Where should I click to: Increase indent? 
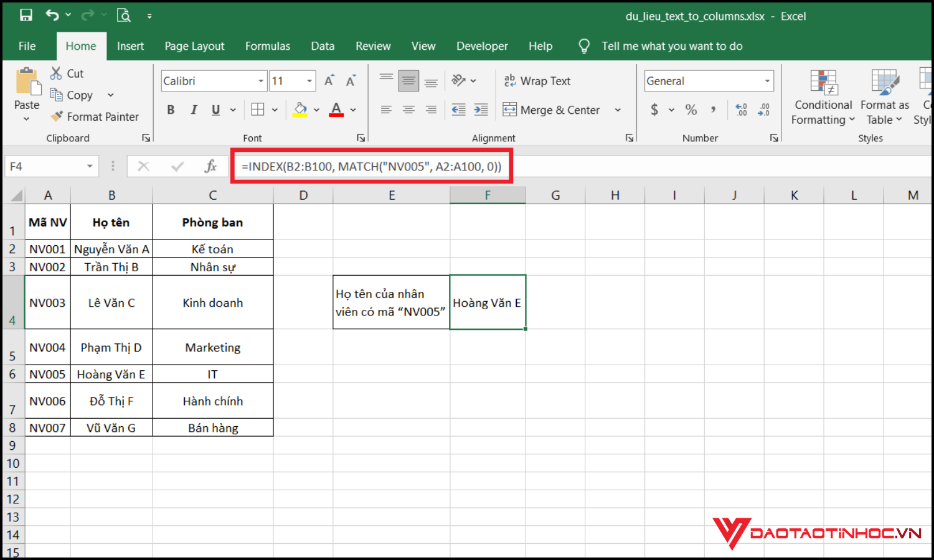[x=481, y=110]
